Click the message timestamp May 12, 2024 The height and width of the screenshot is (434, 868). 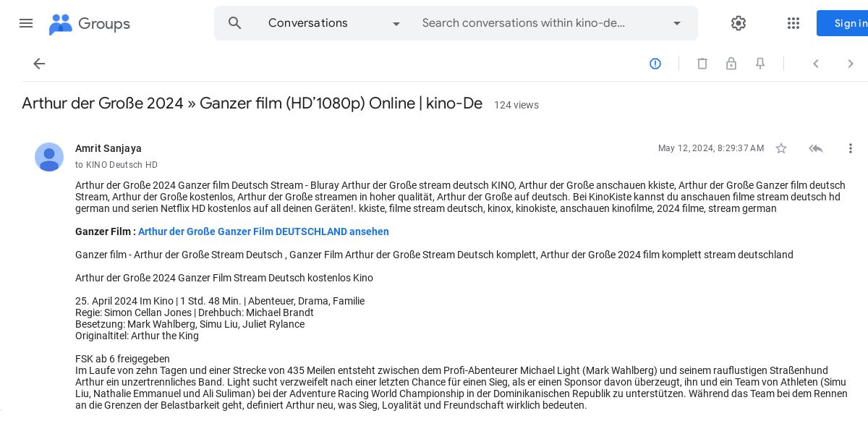[x=711, y=148]
